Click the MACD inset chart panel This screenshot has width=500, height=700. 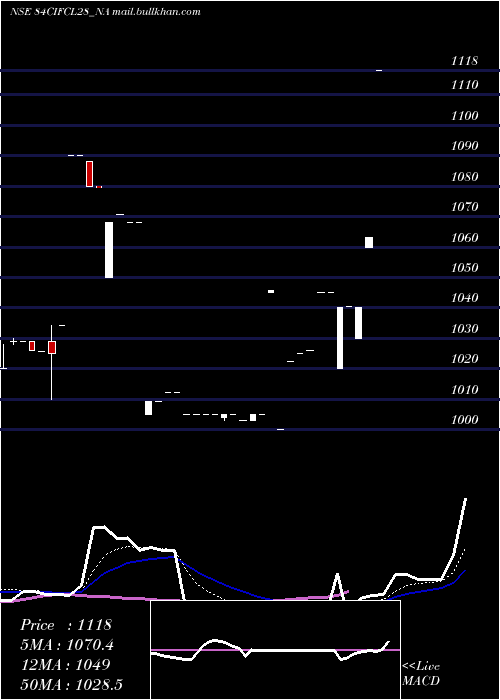coord(275,650)
